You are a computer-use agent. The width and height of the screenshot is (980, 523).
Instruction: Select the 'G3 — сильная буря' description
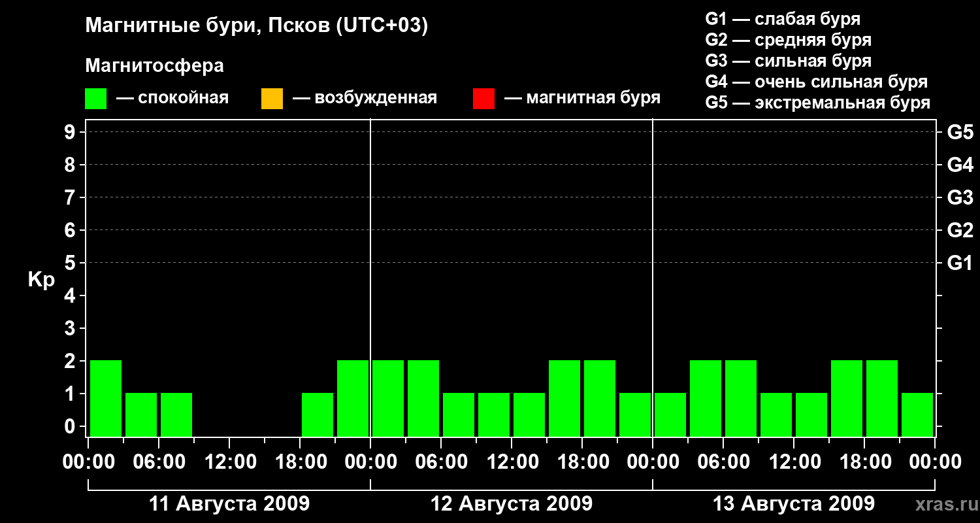coord(788,61)
